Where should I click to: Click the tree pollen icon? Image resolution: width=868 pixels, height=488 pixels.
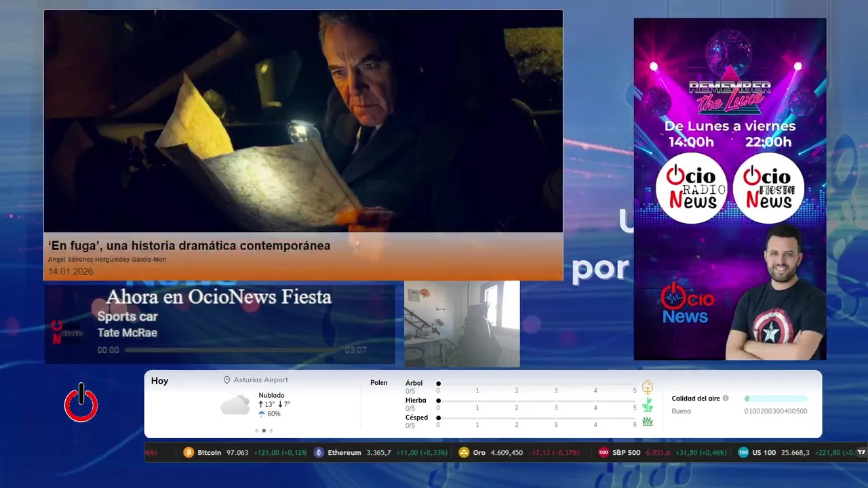[648, 387]
